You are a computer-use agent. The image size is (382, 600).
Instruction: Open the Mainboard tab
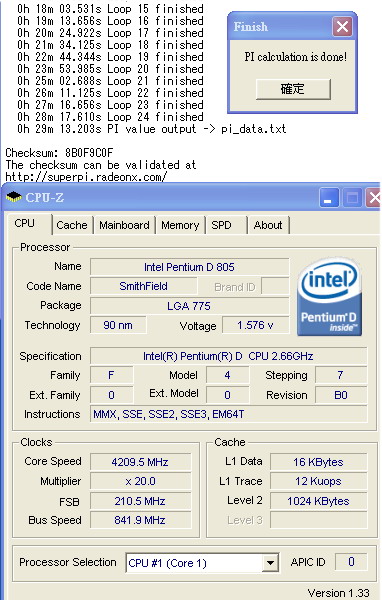click(x=124, y=225)
